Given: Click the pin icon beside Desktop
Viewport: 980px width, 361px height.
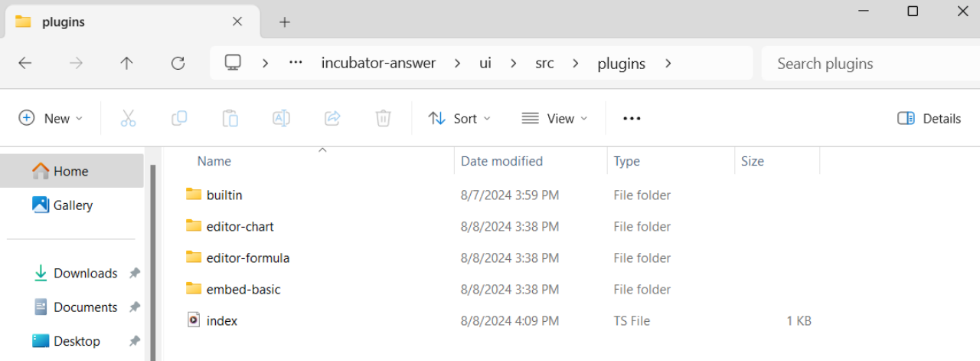Looking at the screenshot, I should pyautogui.click(x=135, y=340).
